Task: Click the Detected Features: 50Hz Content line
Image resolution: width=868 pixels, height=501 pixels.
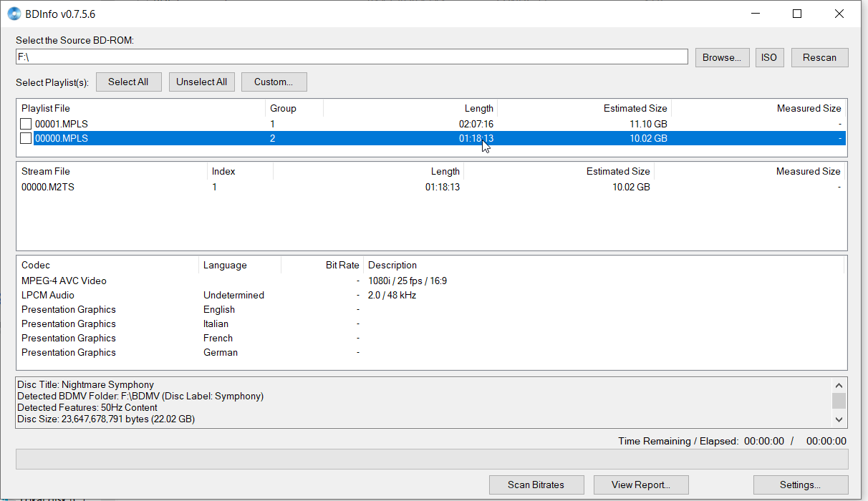Action: [x=87, y=407]
